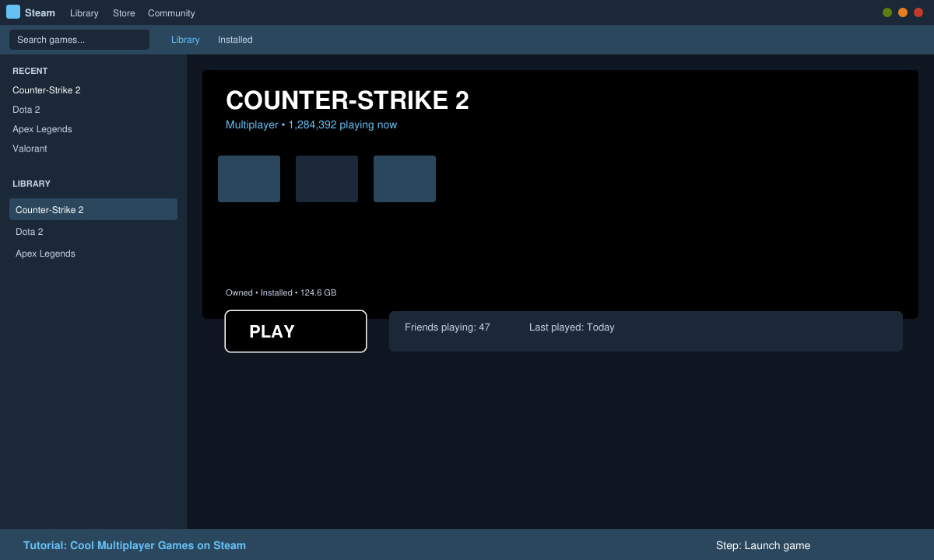Select Apex Legends under Recent
934x560 pixels.
pos(42,129)
